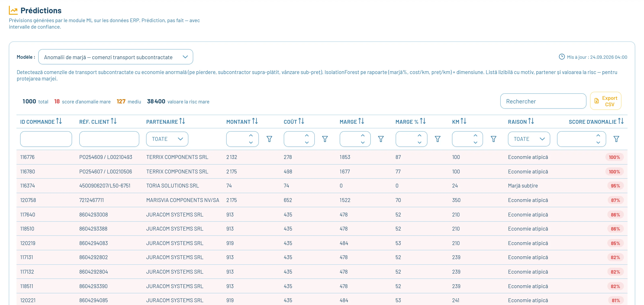Sort by ID Commande using arrows icon
This screenshot has height=305, width=644.
pyautogui.click(x=59, y=121)
